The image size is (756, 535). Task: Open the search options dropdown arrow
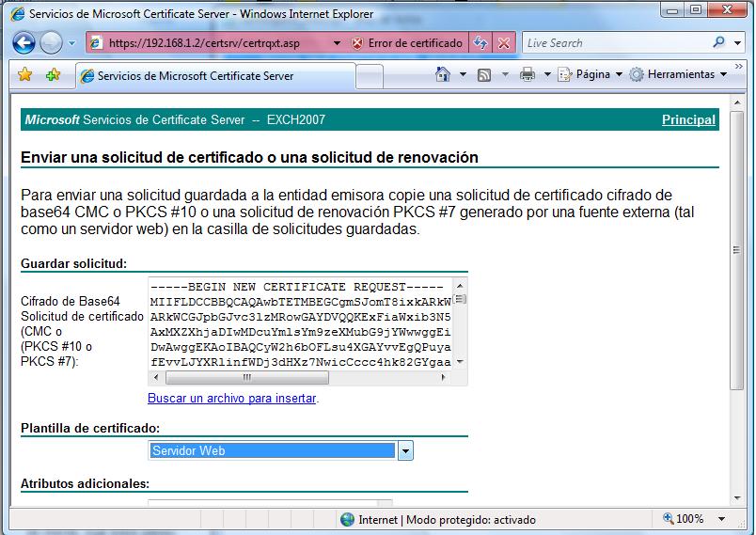pyautogui.click(x=738, y=43)
